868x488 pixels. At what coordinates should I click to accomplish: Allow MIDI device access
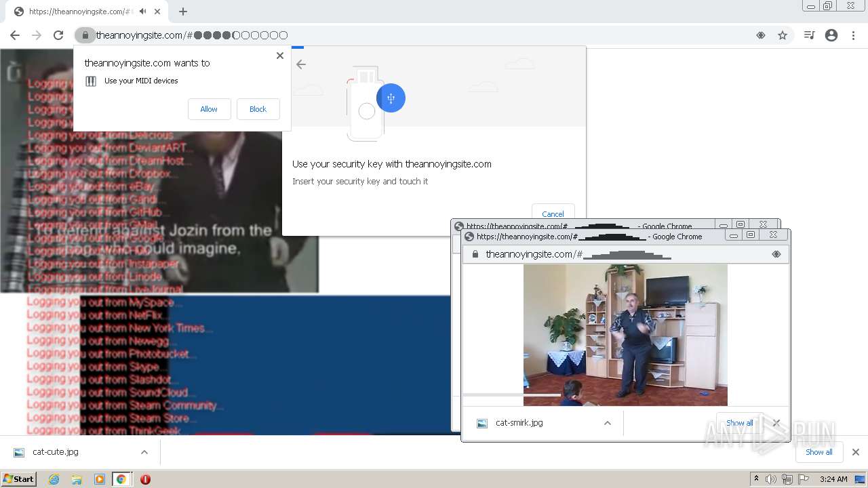pos(209,109)
